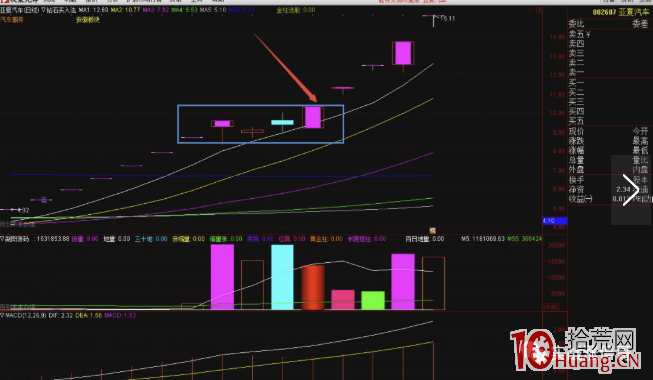Select the cyan candlestick in the price chart

click(x=282, y=122)
